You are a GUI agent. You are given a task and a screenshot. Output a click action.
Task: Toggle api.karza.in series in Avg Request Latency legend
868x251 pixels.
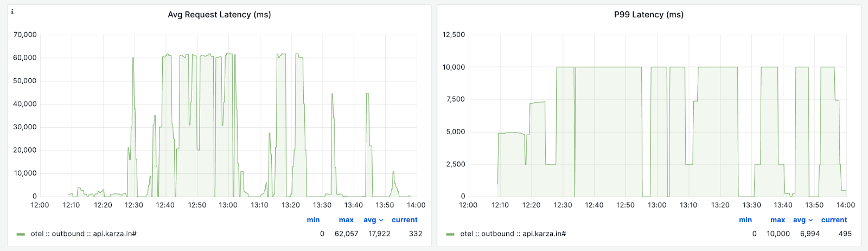83,234
